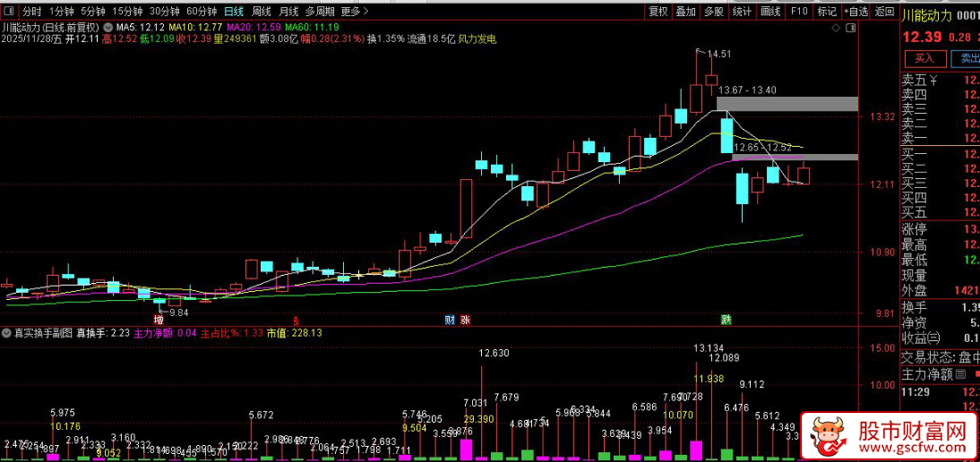Click the MA60: 11.19 indicator label

pyautogui.click(x=312, y=28)
